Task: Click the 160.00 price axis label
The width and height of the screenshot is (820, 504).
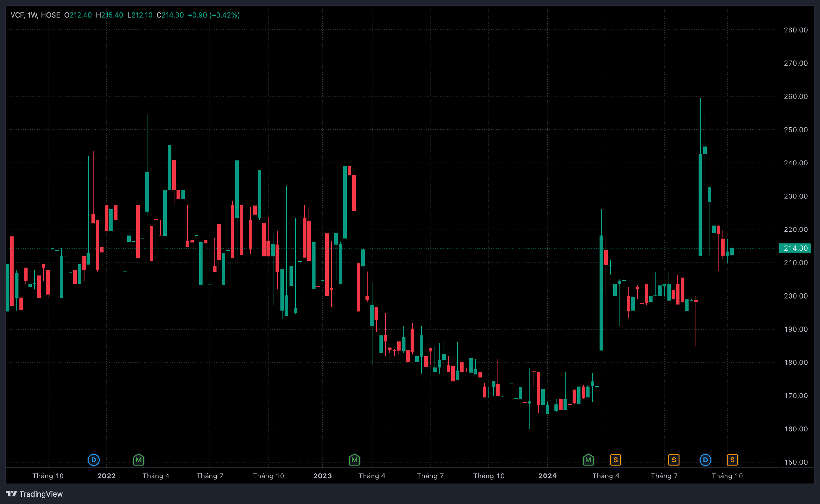Action: [796, 429]
